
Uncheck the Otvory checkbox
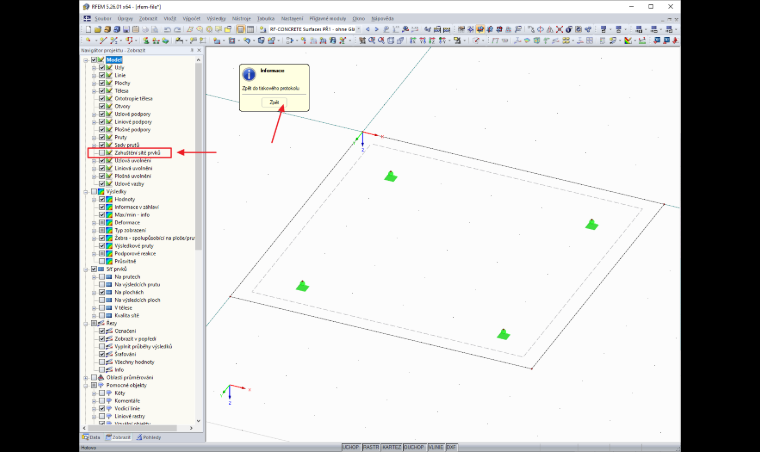pos(102,107)
